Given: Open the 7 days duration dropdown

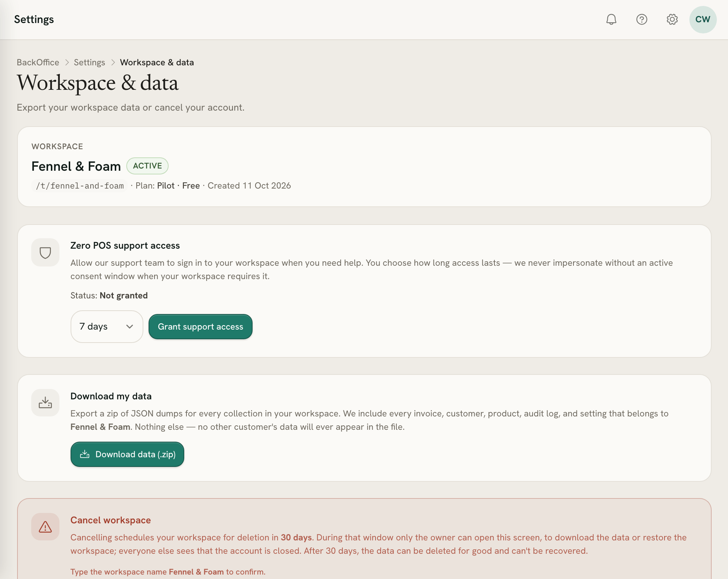Looking at the screenshot, I should tap(107, 327).
